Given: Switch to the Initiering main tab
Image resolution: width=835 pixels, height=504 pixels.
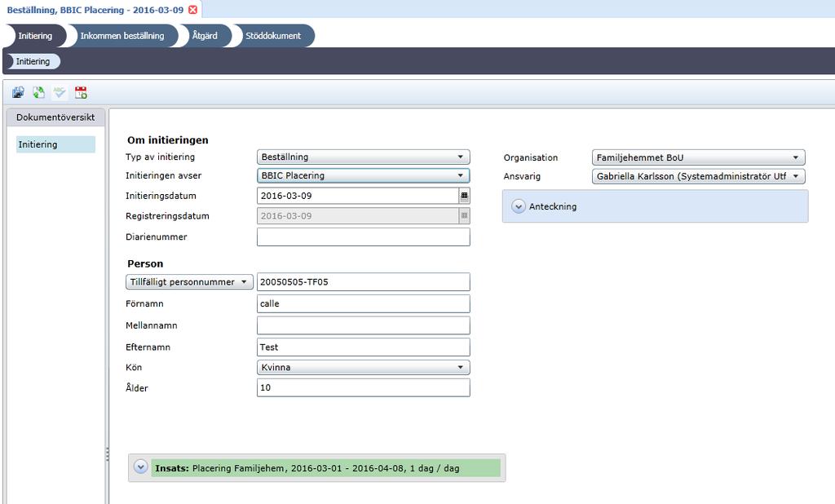Looking at the screenshot, I should 35,36.
